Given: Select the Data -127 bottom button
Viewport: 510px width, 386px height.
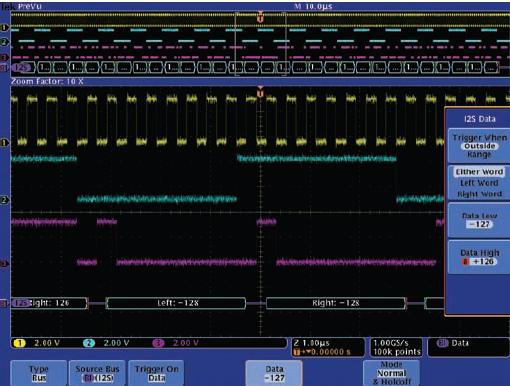Looking at the screenshot, I should (x=274, y=373).
